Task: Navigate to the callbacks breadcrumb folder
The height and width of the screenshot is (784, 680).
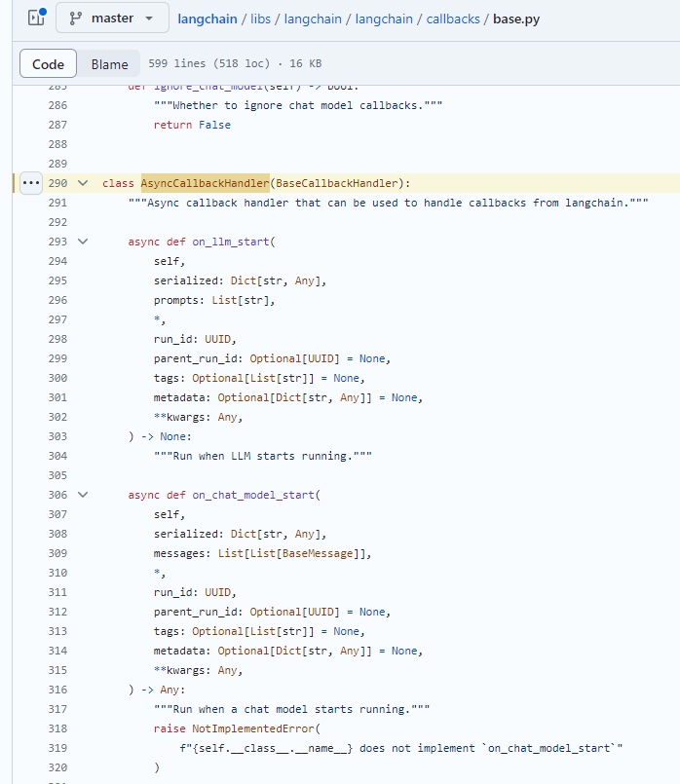Action: (456, 19)
